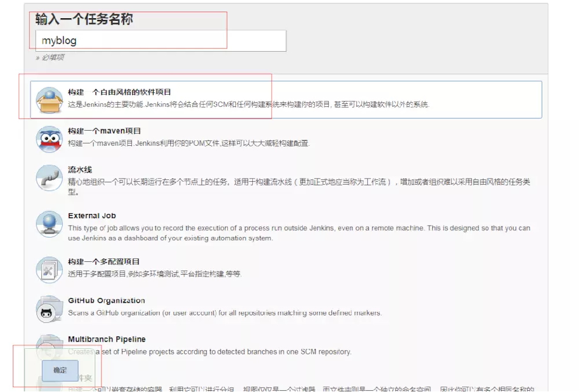Choose the Multibranch Pipeline title
This screenshot has height=392, width=580.
point(107,339)
